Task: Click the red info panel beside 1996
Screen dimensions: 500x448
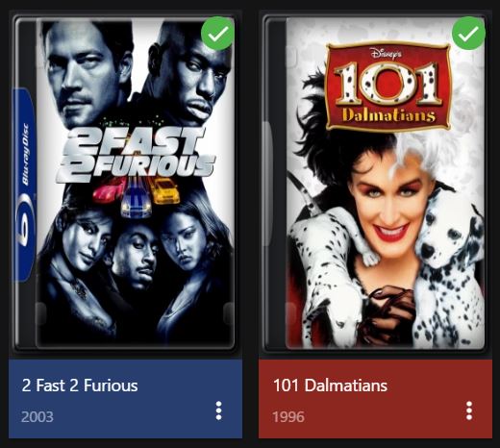Action: (x=376, y=399)
